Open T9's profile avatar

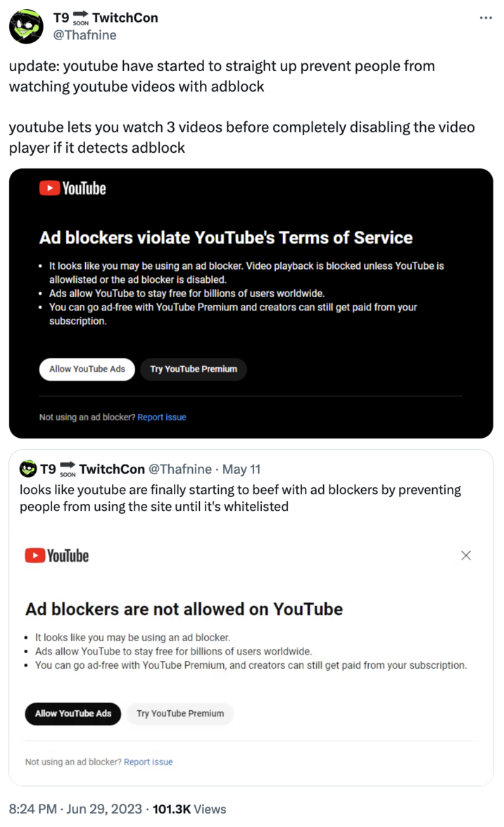[x=26, y=26]
